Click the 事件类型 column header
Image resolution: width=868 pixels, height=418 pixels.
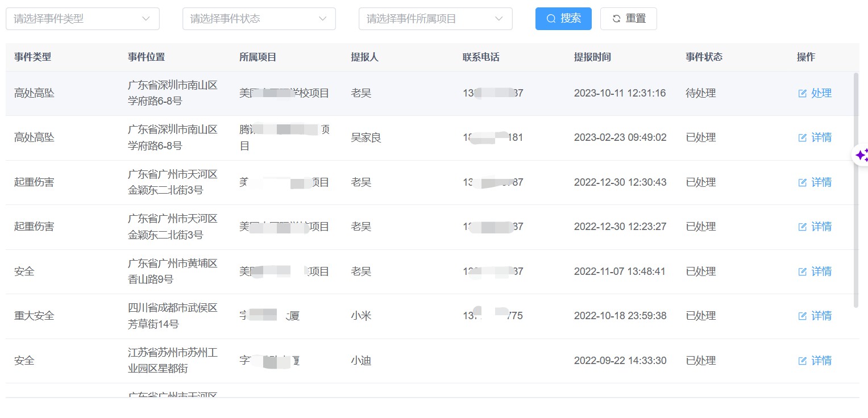pyautogui.click(x=32, y=57)
